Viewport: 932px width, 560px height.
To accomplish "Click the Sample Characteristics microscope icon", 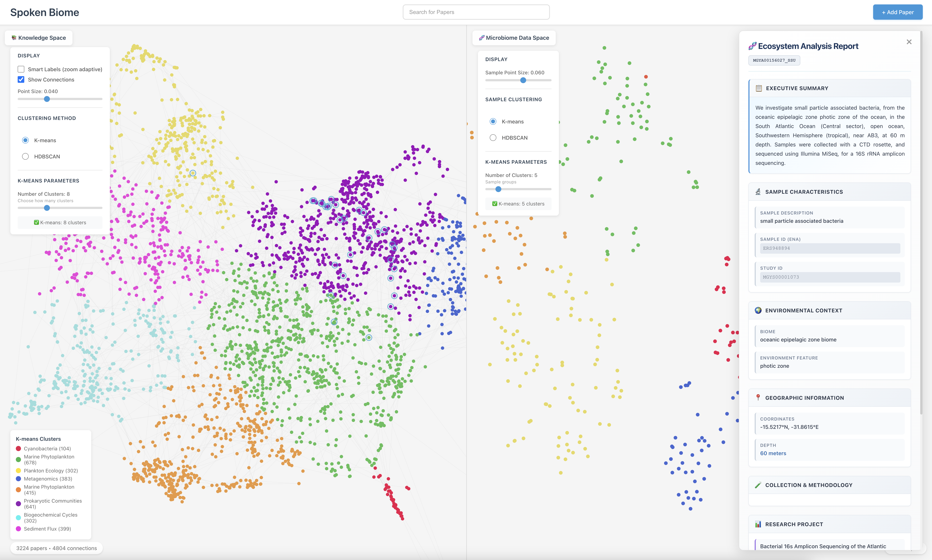I will pos(759,191).
